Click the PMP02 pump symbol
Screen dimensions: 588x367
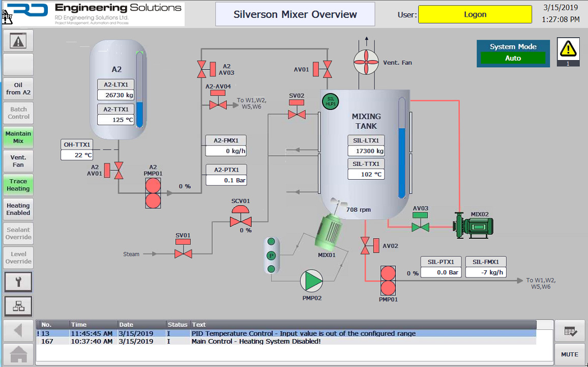point(311,280)
